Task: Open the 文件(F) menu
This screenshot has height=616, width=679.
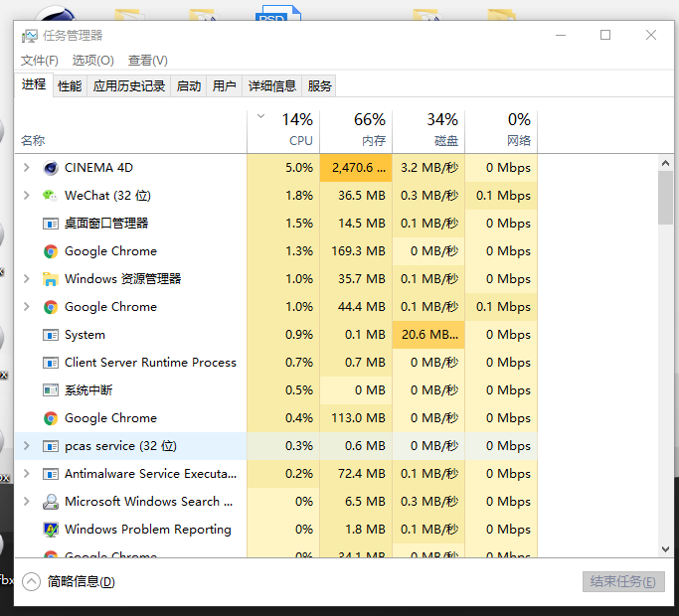Action: click(x=40, y=61)
